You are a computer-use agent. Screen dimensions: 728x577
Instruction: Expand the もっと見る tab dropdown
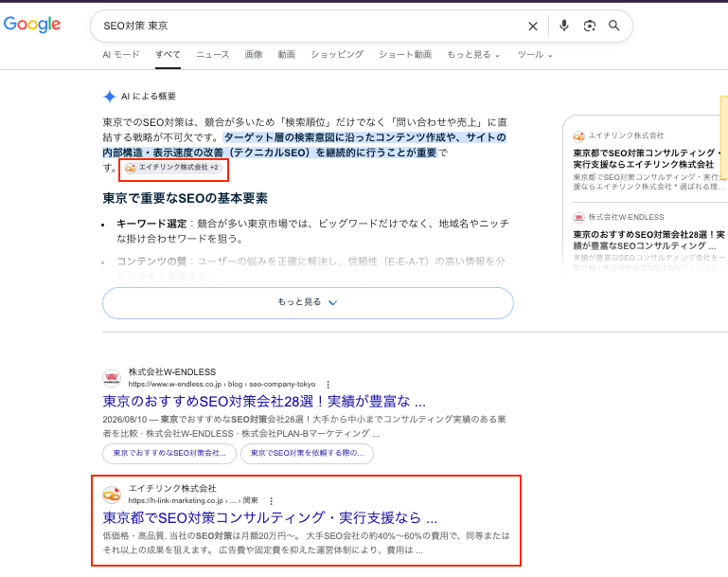coord(473,55)
